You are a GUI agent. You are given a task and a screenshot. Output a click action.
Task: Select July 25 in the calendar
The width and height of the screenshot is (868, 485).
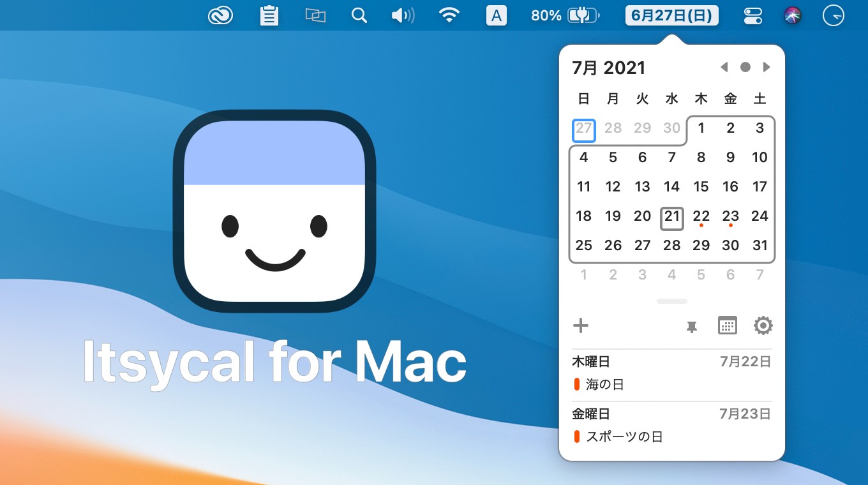584,246
